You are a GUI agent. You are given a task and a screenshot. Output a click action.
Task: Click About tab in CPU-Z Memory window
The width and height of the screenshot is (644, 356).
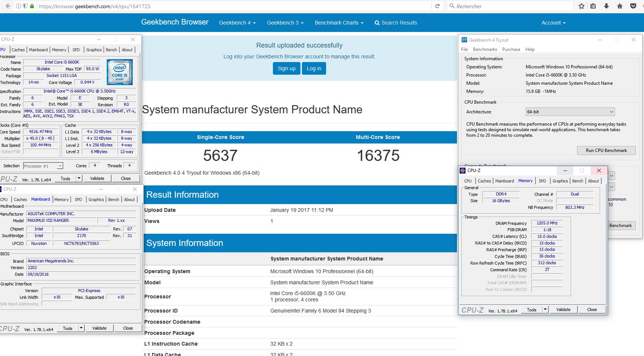click(593, 181)
